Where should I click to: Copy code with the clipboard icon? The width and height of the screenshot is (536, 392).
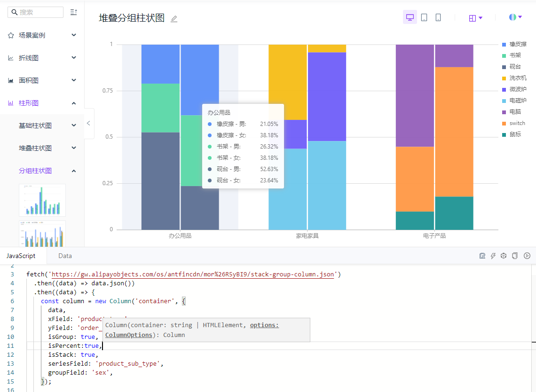click(515, 256)
